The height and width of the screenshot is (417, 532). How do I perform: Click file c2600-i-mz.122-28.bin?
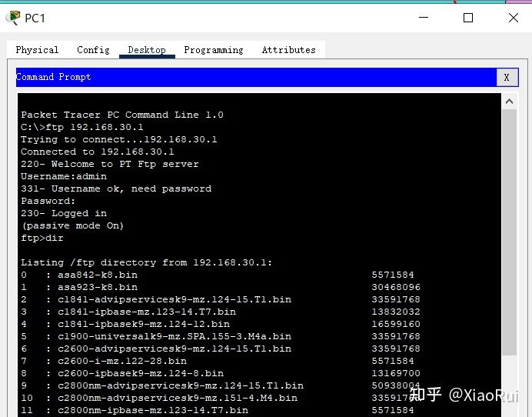(x=122, y=361)
